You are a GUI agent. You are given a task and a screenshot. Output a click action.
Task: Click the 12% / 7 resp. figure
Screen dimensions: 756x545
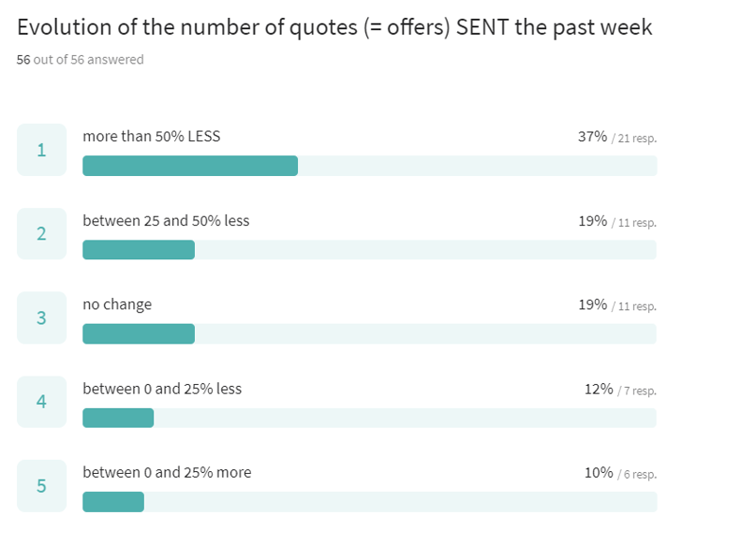tap(619, 389)
